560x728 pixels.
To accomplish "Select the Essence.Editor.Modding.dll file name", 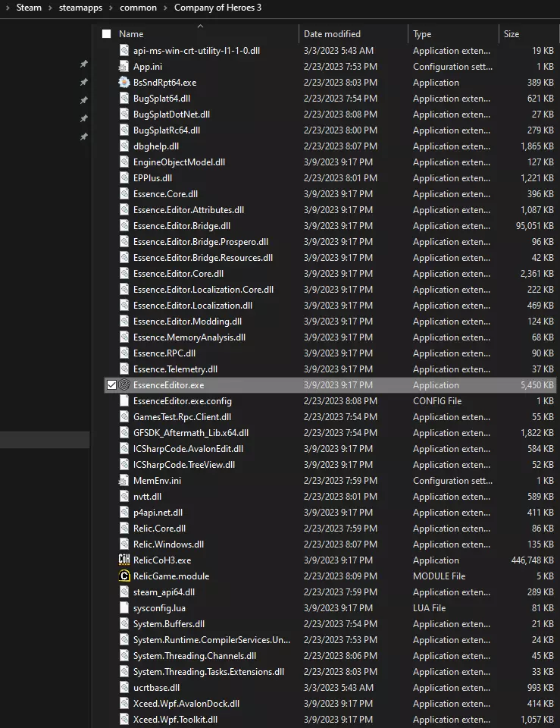I will tap(187, 322).
